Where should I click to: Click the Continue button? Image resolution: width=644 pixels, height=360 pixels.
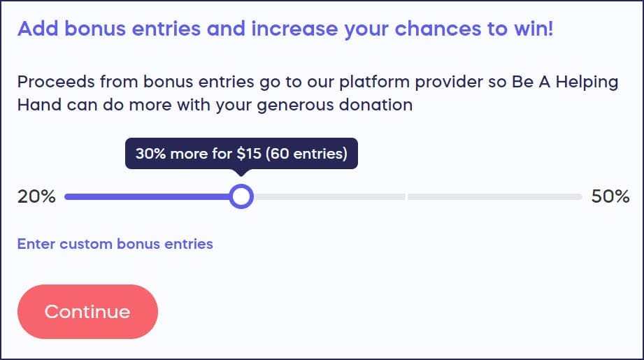[x=87, y=312]
